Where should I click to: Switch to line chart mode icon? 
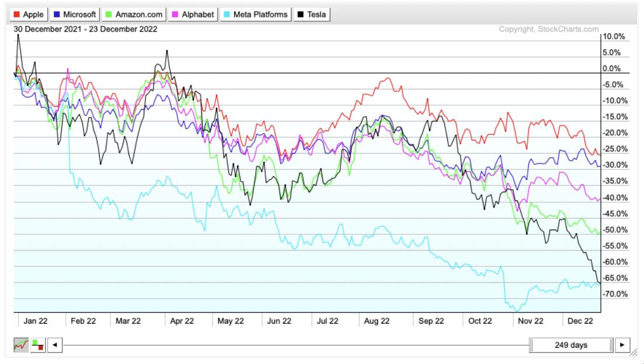[22, 345]
